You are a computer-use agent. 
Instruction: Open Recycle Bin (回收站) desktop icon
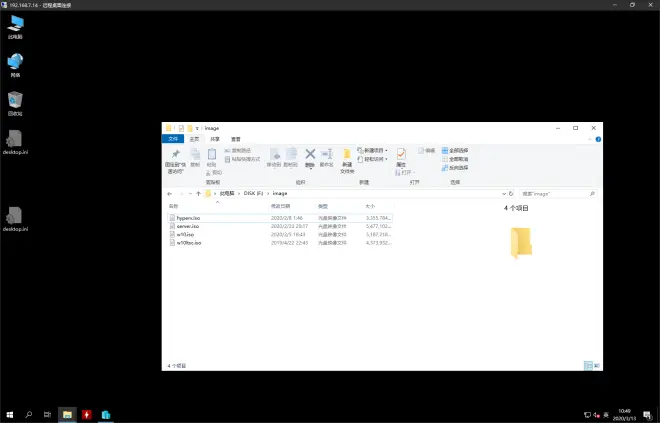click(x=16, y=104)
